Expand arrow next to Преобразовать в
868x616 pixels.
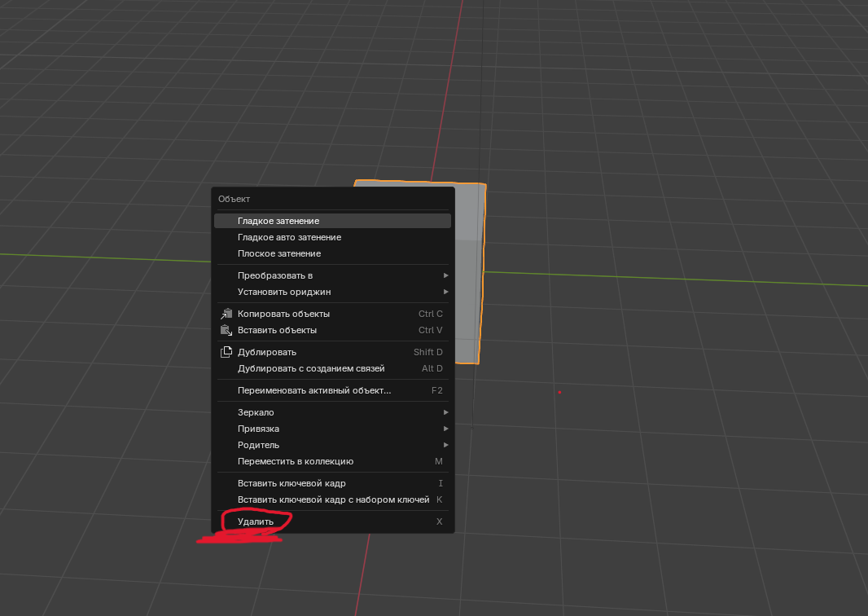click(445, 275)
